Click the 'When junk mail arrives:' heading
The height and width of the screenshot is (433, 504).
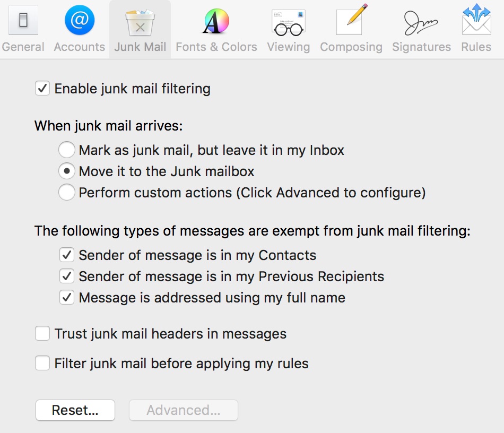point(109,126)
